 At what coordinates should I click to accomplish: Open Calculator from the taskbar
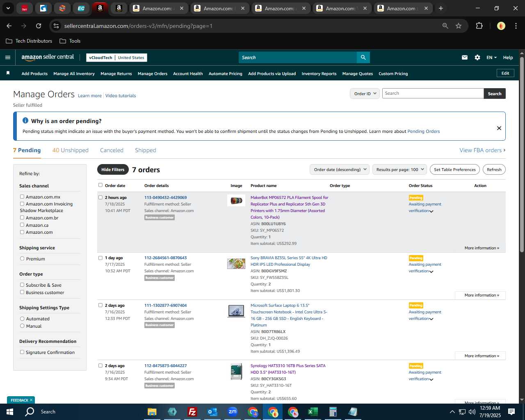pos(333,412)
